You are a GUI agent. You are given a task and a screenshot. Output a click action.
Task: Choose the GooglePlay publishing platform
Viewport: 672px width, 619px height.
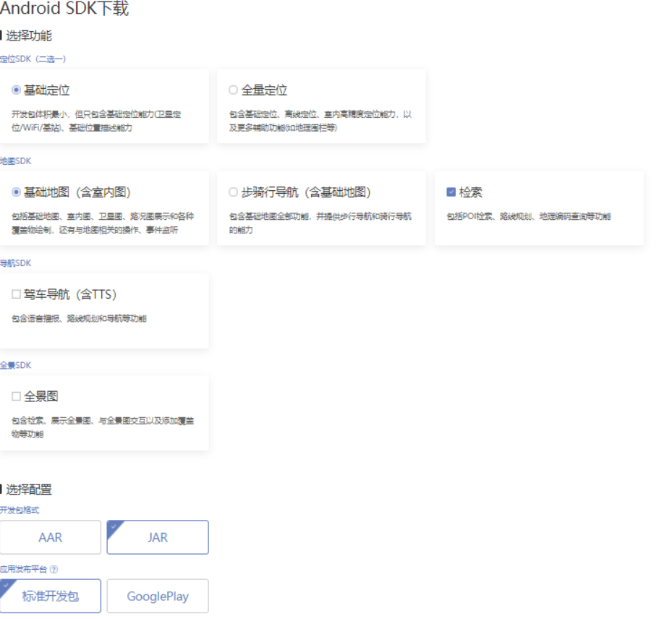tap(158, 595)
